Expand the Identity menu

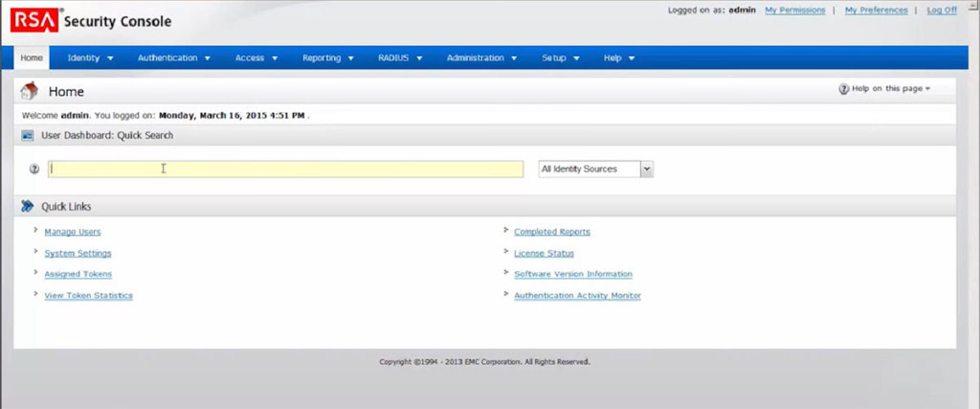pyautogui.click(x=90, y=58)
